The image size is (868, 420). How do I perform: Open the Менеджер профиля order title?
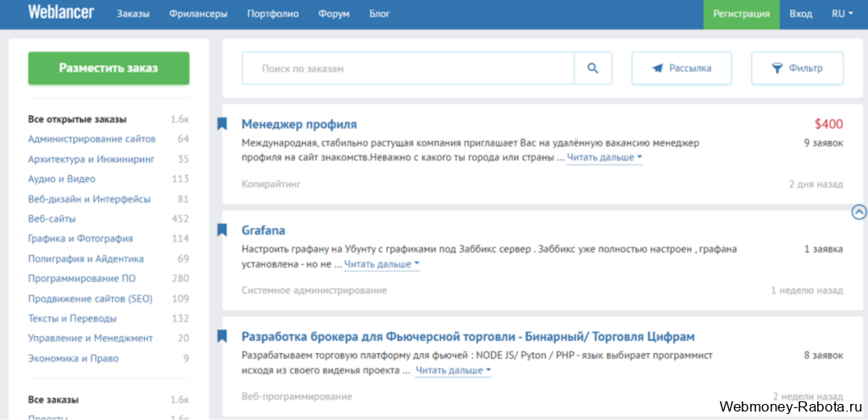[x=299, y=124]
